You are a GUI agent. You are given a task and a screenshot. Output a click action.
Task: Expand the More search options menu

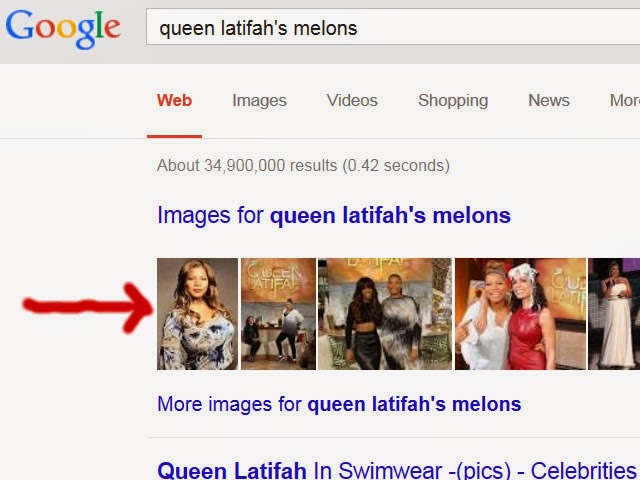(x=624, y=100)
